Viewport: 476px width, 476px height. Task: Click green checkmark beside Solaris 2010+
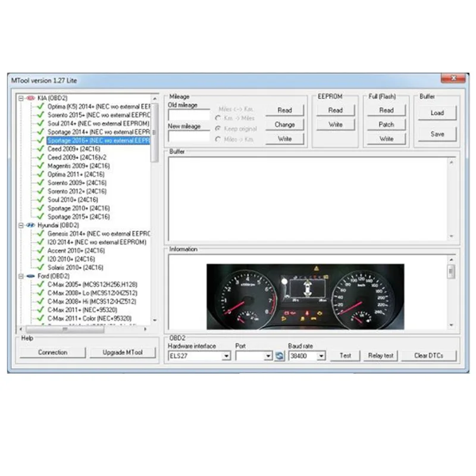(40, 267)
